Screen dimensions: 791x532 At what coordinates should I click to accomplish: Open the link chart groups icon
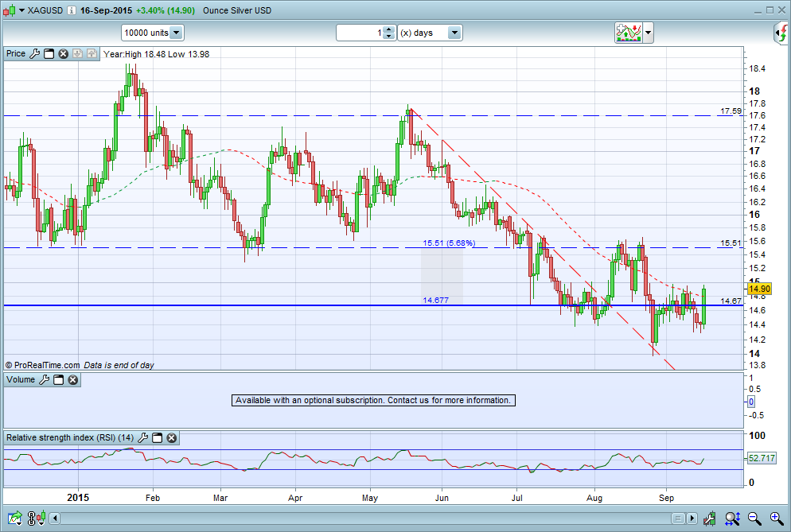pyautogui.click(x=37, y=518)
